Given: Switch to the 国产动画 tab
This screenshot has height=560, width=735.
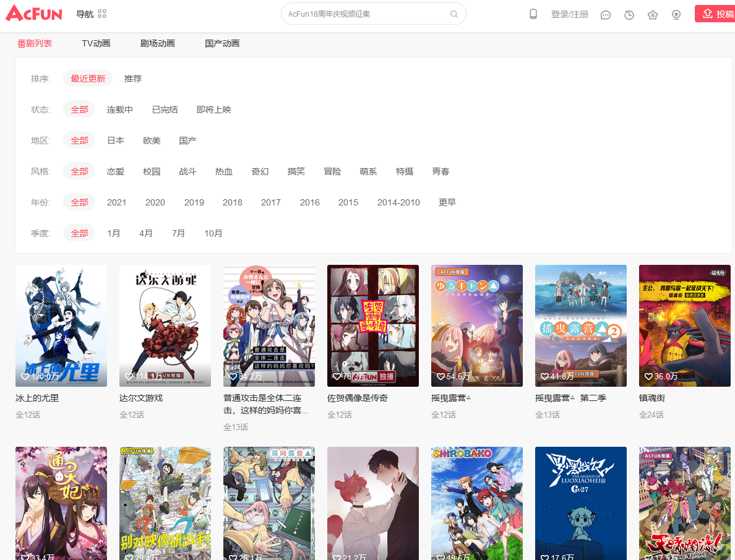Looking at the screenshot, I should coord(222,43).
